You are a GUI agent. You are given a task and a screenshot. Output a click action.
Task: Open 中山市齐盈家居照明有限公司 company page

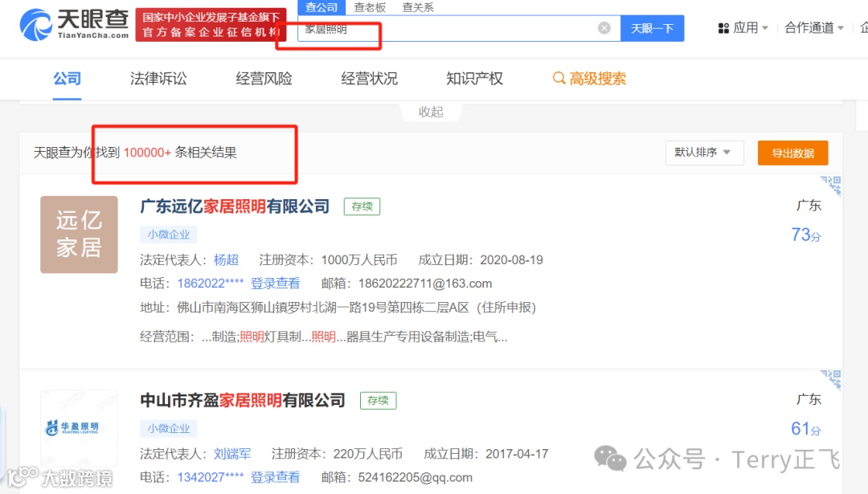pyautogui.click(x=243, y=400)
